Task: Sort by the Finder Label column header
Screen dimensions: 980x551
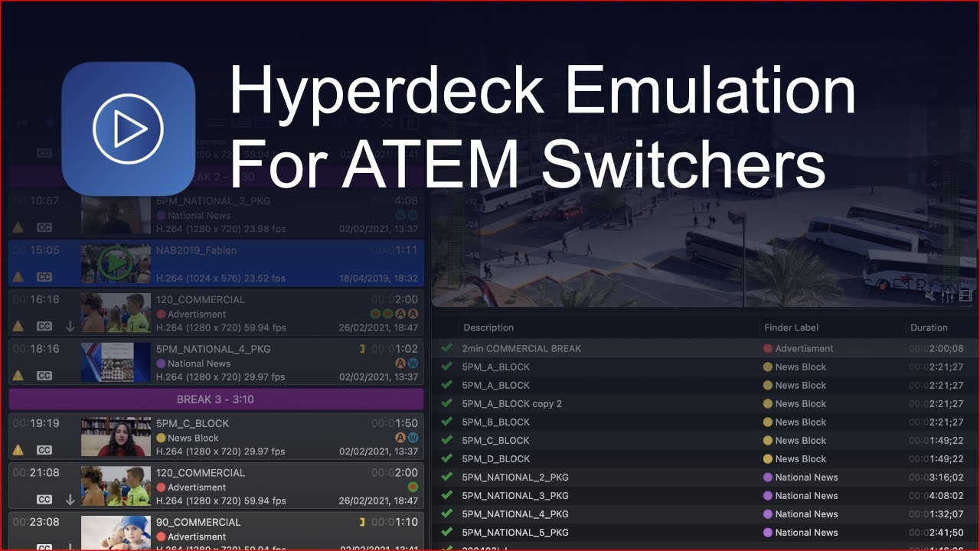Action: [x=791, y=328]
